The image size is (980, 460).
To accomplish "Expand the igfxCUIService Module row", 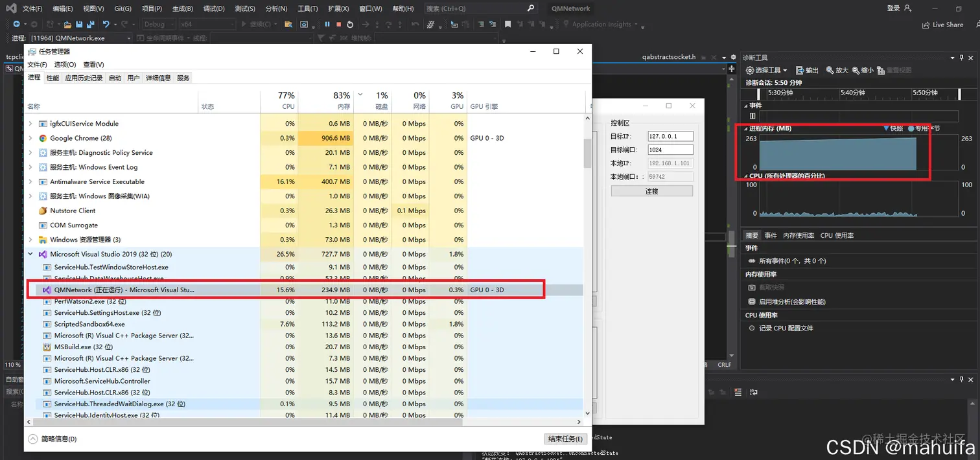I will click(30, 123).
